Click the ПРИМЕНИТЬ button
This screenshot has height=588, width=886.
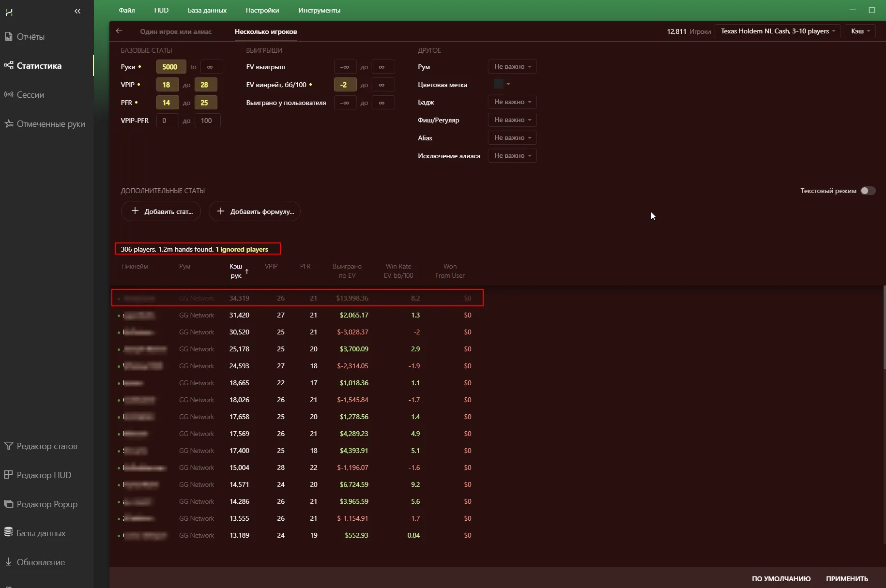pos(847,579)
